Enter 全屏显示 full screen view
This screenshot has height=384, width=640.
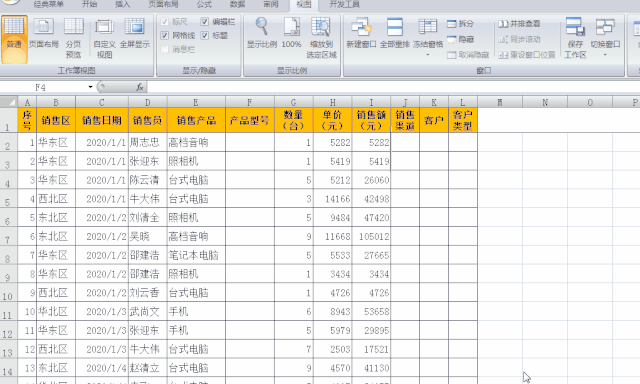click(135, 33)
